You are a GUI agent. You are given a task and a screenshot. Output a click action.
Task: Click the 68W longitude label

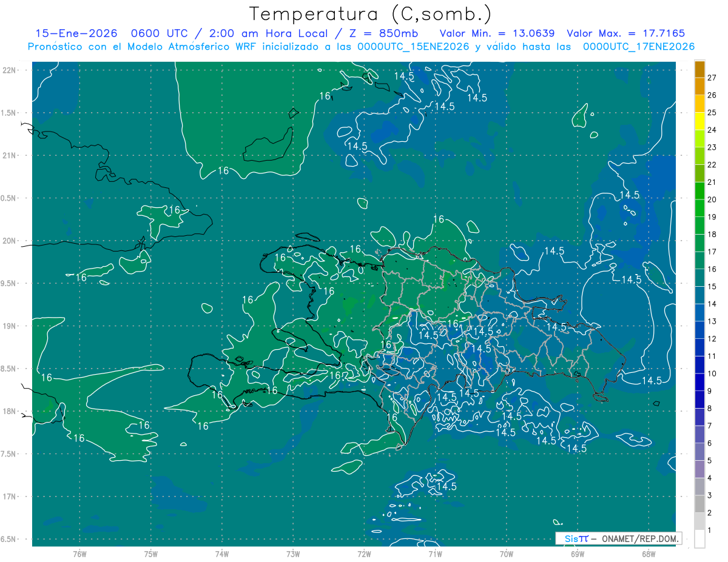tap(649, 554)
